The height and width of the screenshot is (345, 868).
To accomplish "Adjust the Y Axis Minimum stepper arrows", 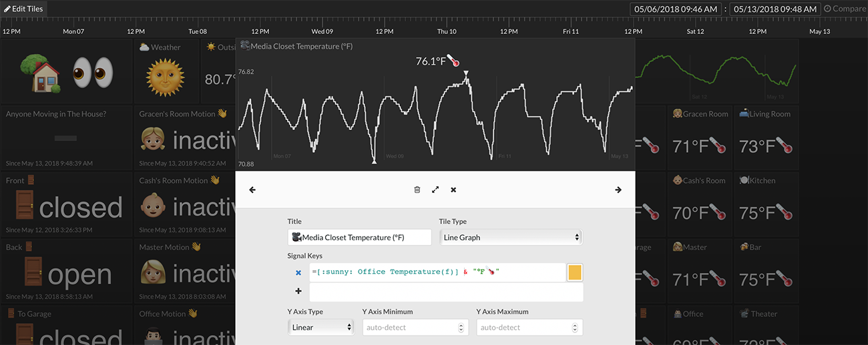I will [461, 328].
